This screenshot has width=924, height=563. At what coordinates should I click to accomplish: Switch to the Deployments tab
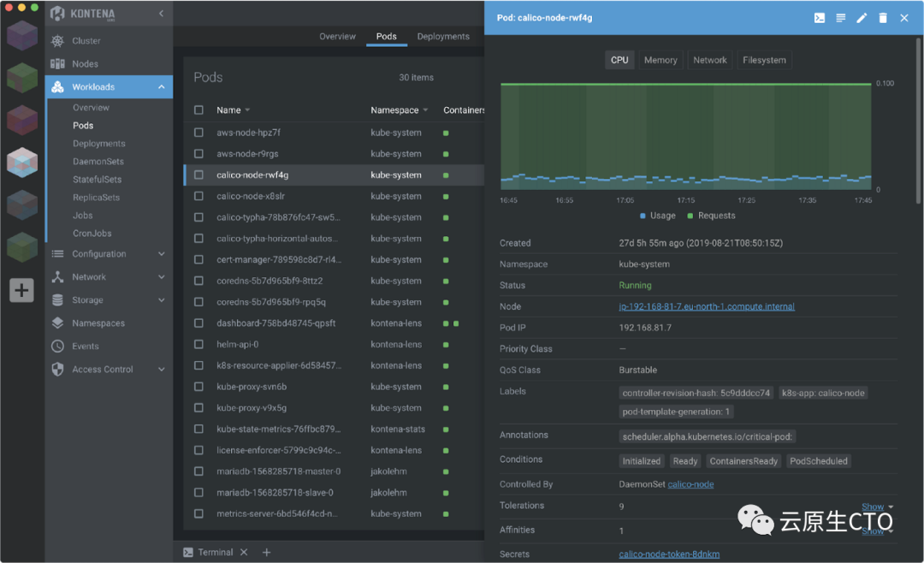coord(443,37)
